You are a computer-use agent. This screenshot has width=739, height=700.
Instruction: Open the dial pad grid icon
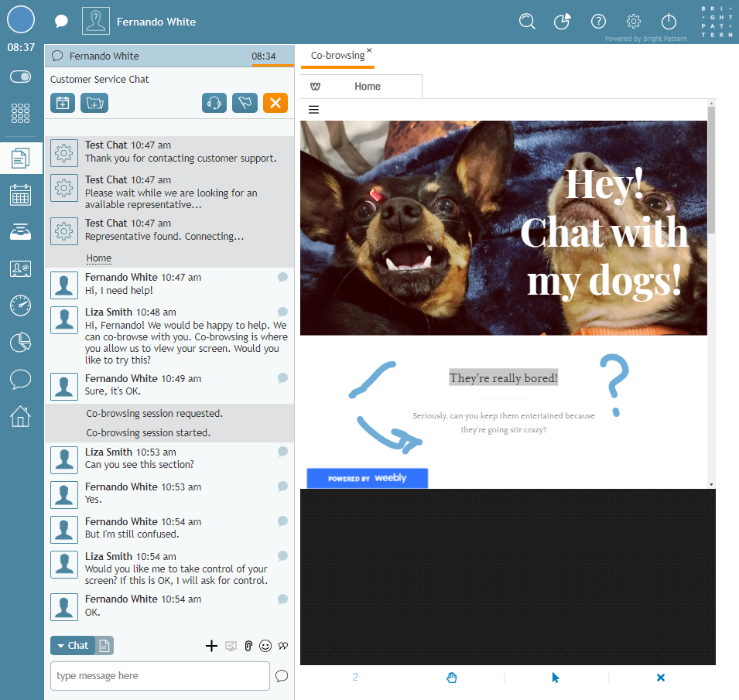[21, 114]
